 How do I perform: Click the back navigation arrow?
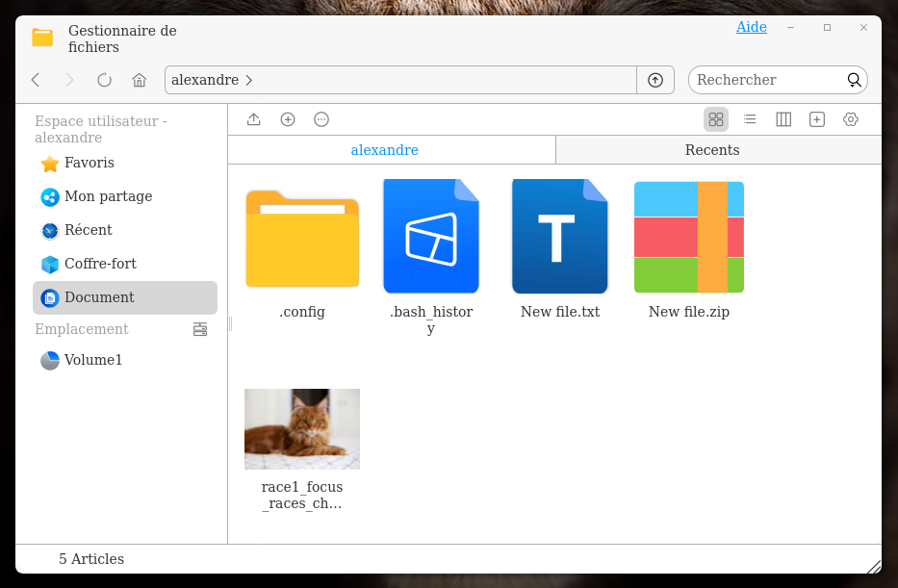(x=36, y=80)
